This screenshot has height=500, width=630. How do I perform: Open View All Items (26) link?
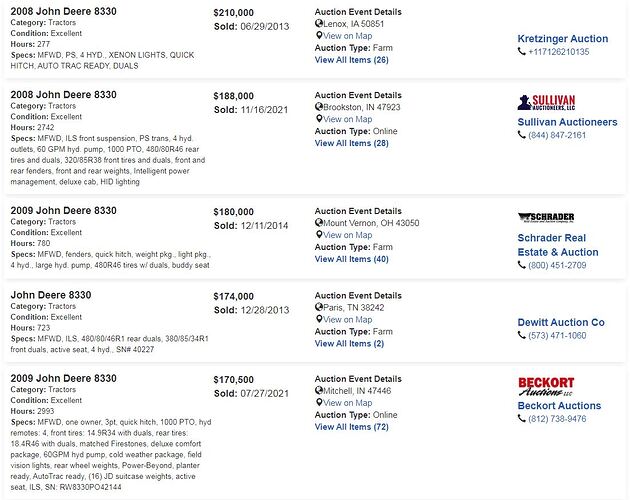click(x=352, y=60)
